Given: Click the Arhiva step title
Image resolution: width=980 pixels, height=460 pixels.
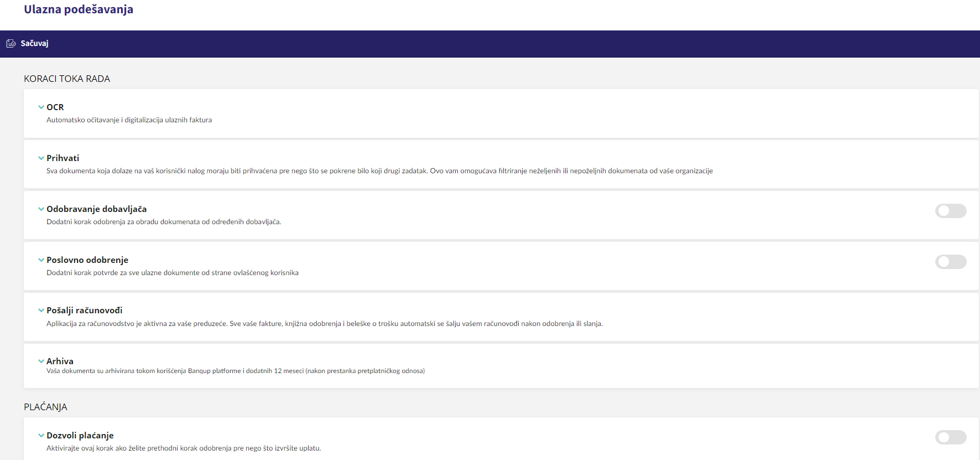Looking at the screenshot, I should (60, 361).
